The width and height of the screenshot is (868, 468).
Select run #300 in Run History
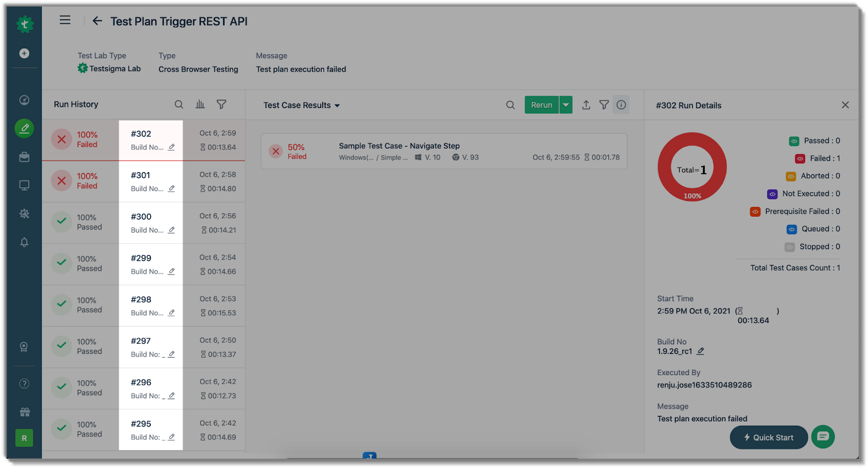point(144,223)
